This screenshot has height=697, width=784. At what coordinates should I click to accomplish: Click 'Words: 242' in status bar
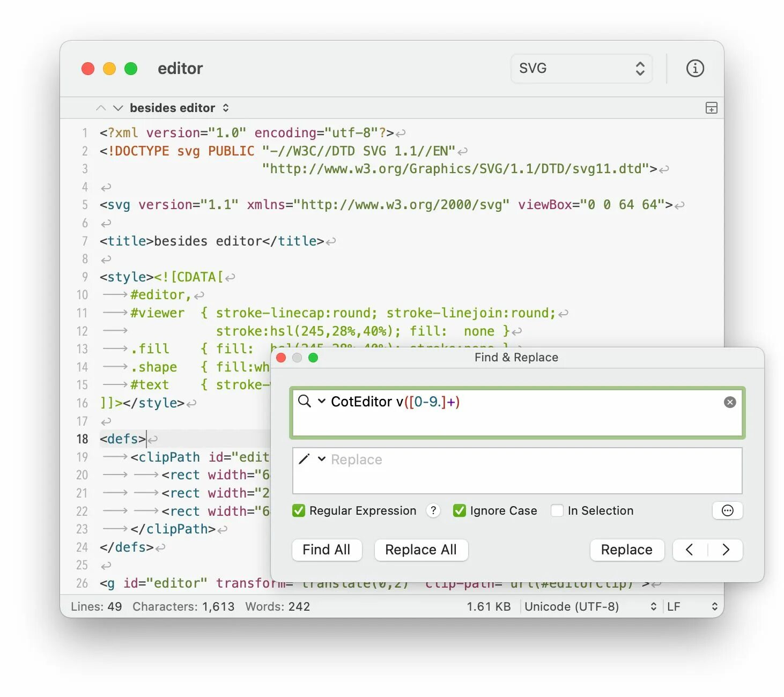tap(278, 606)
